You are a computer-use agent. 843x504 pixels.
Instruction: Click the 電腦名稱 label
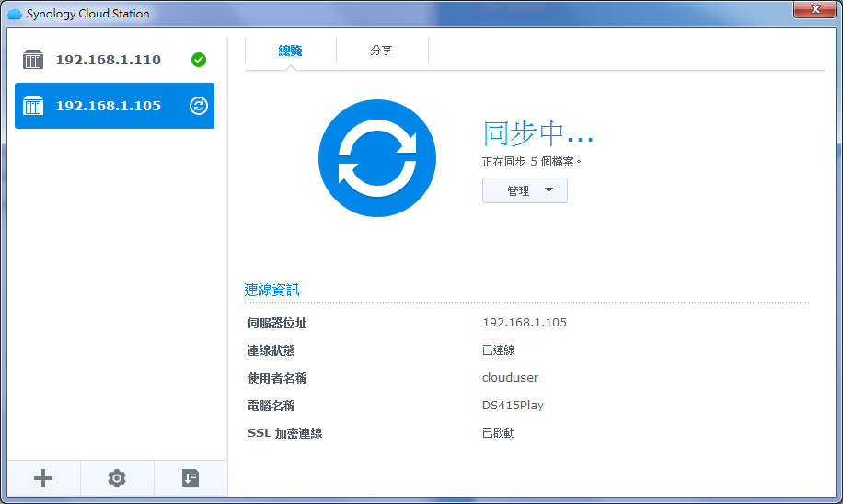pos(271,406)
